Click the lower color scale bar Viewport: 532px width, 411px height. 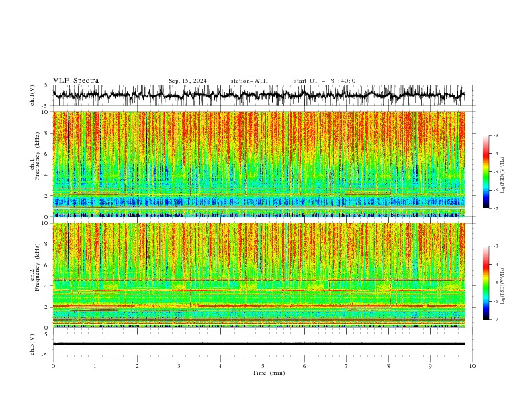(x=486, y=283)
